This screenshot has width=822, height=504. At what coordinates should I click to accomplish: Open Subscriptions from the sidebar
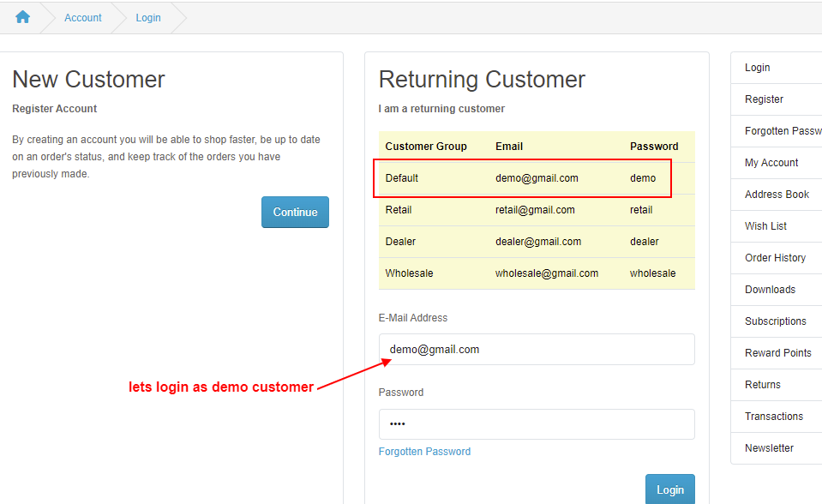point(777,321)
